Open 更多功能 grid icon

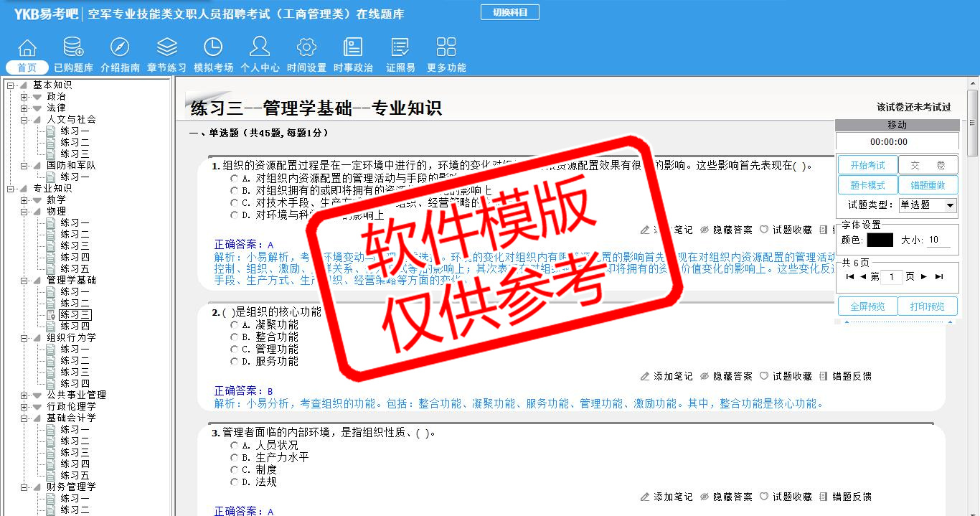pos(446,47)
